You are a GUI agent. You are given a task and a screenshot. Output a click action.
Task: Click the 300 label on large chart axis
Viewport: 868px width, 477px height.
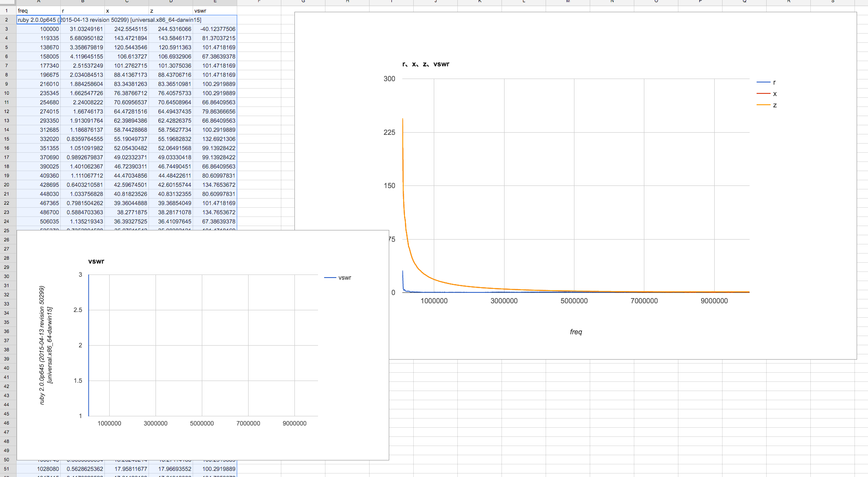tap(389, 79)
